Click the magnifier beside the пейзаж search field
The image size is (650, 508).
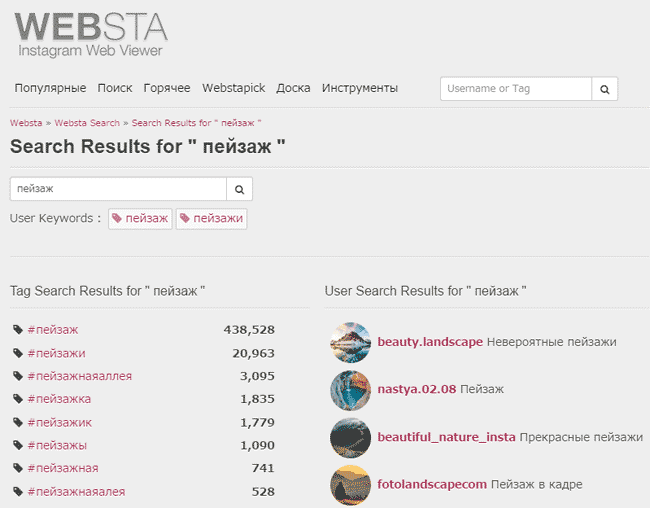tap(239, 189)
